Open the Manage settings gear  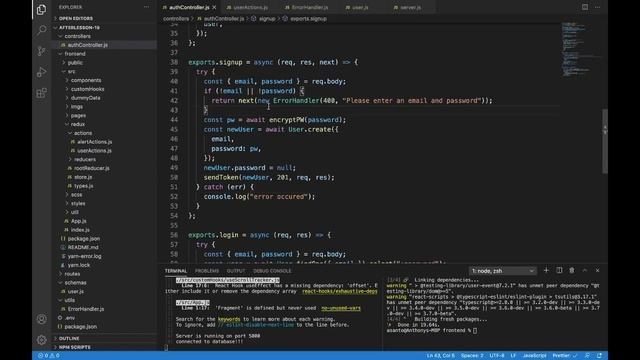point(41,339)
